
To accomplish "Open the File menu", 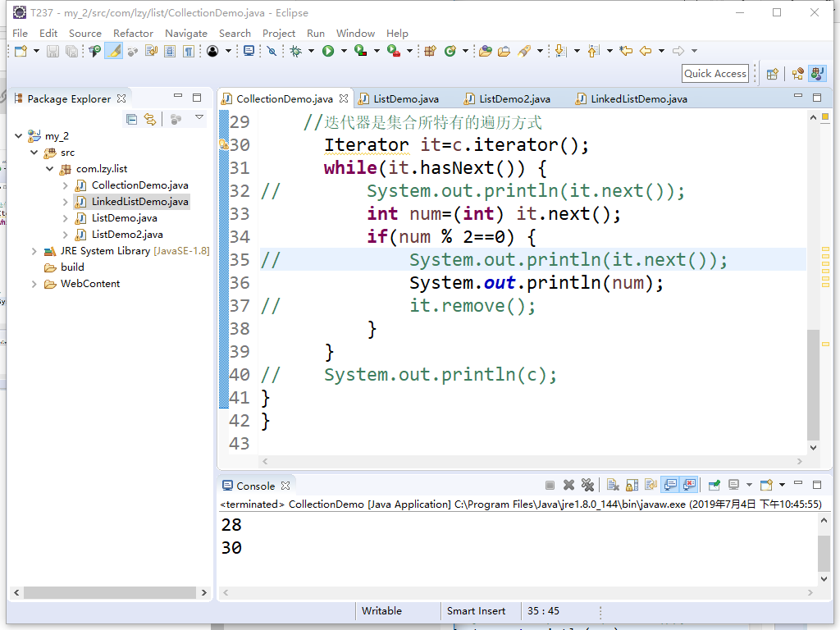I will 20,33.
